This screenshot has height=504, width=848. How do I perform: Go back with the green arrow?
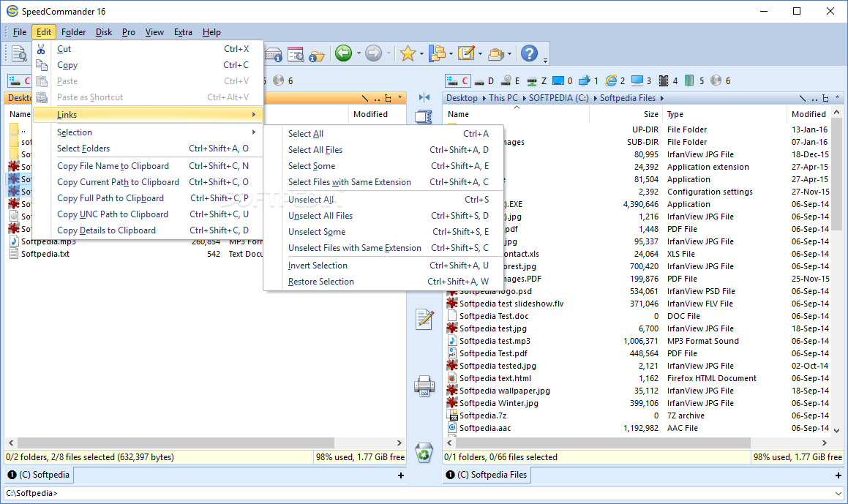click(x=343, y=53)
